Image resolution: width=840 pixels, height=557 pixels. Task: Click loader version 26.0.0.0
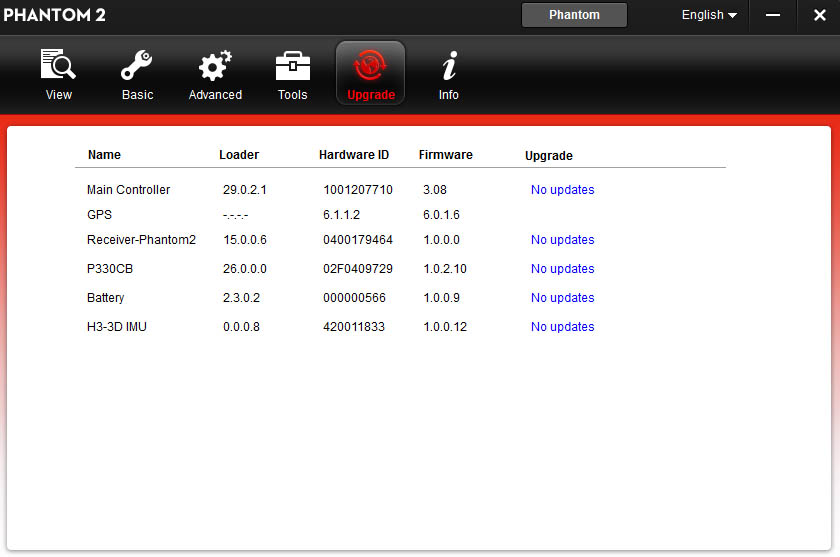[245, 268]
